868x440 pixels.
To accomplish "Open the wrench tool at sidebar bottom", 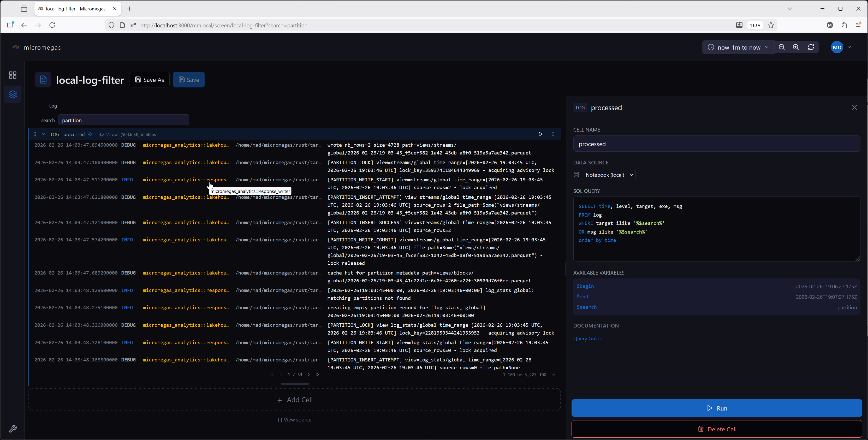I will click(x=13, y=428).
